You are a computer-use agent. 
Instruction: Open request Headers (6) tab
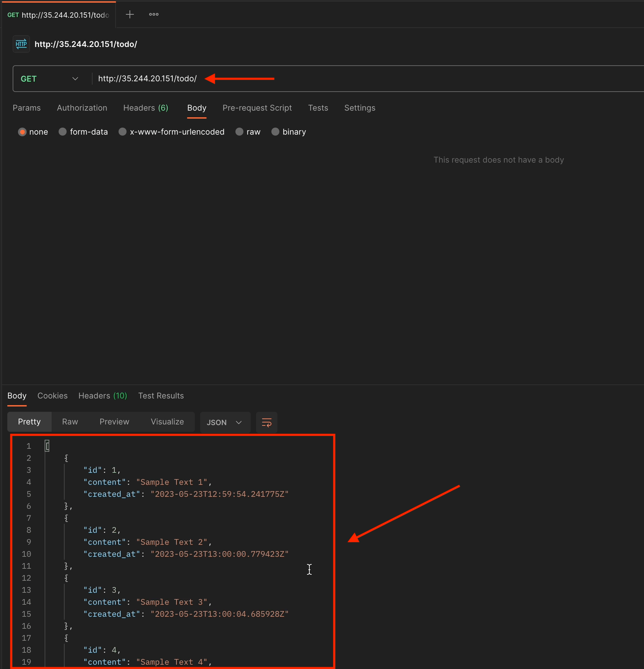point(146,108)
